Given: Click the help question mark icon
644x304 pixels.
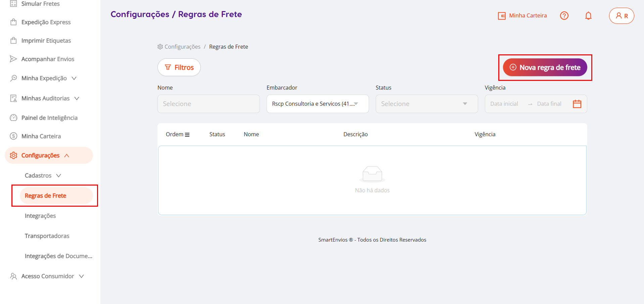Looking at the screenshot, I should tap(564, 16).
